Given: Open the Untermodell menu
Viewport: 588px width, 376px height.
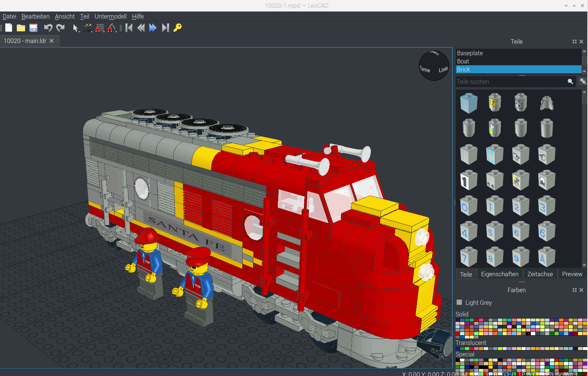Looking at the screenshot, I should coord(110,16).
